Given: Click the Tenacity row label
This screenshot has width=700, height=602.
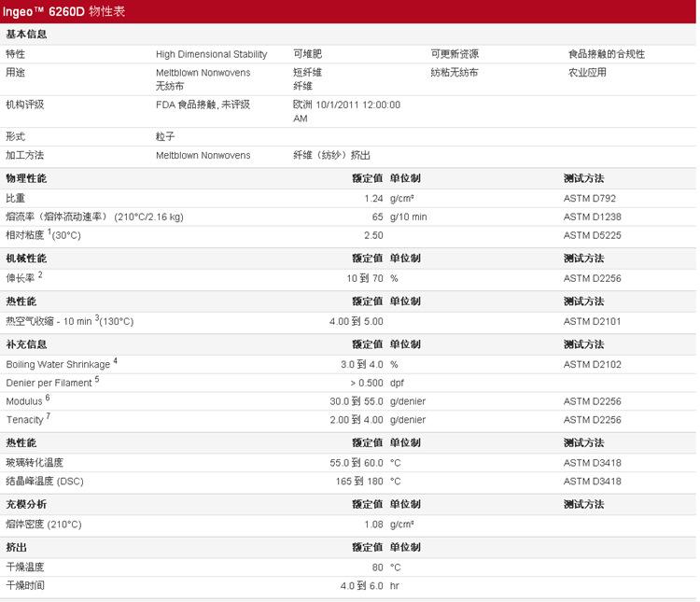Looking at the screenshot, I should pyautogui.click(x=28, y=419).
